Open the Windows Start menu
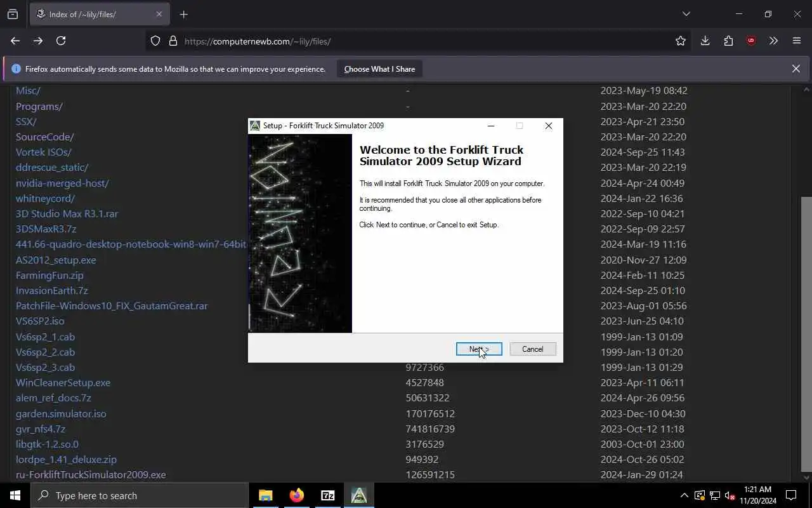The image size is (812, 508). (x=15, y=495)
